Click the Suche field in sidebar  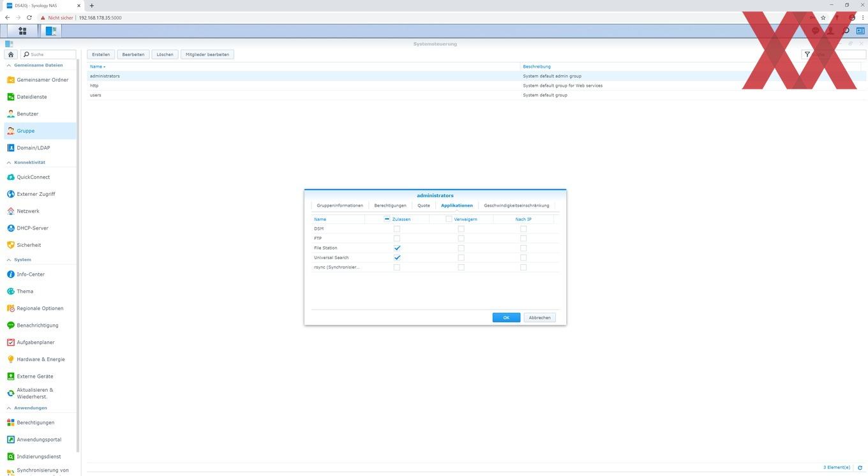click(x=49, y=54)
